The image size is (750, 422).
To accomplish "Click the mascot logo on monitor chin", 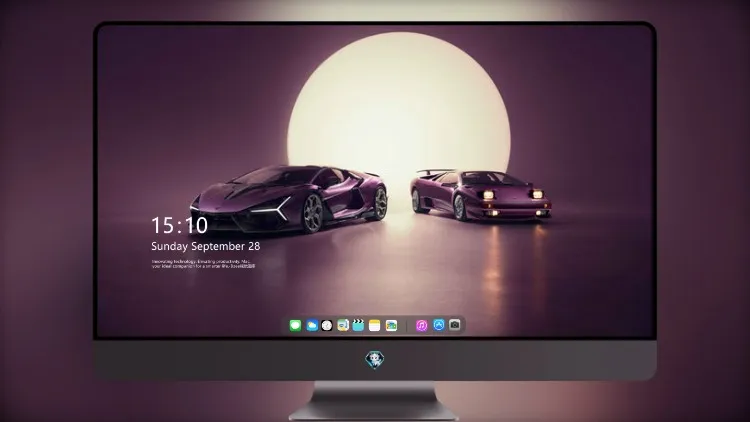I will (375, 360).
